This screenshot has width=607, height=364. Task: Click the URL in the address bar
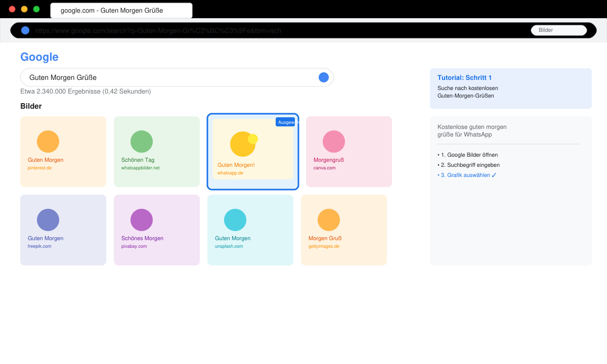point(158,30)
